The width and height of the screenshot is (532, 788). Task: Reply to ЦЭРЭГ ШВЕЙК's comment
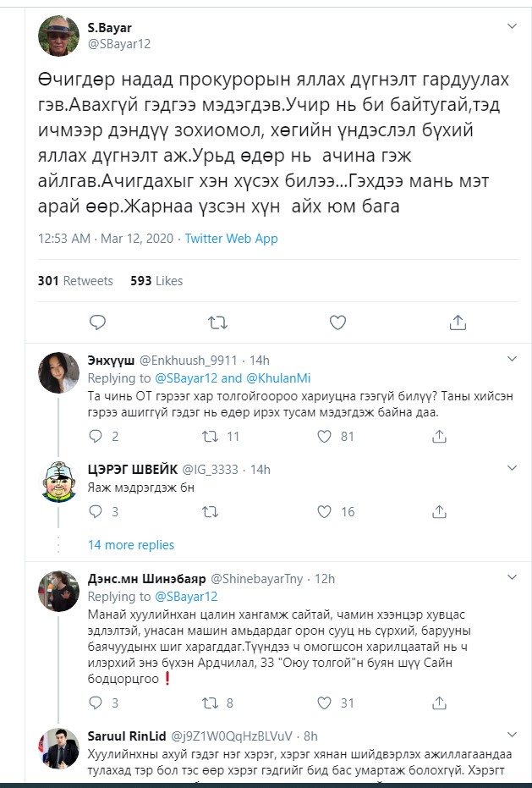point(96,512)
